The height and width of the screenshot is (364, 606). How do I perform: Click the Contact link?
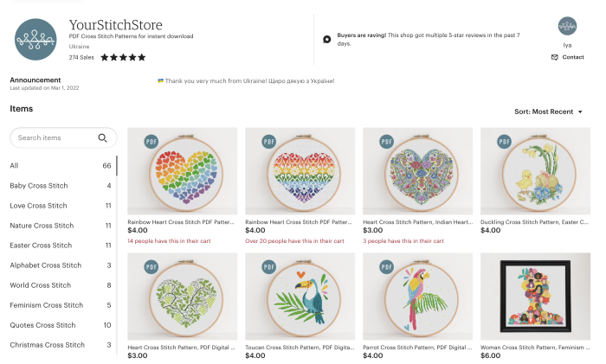click(573, 57)
